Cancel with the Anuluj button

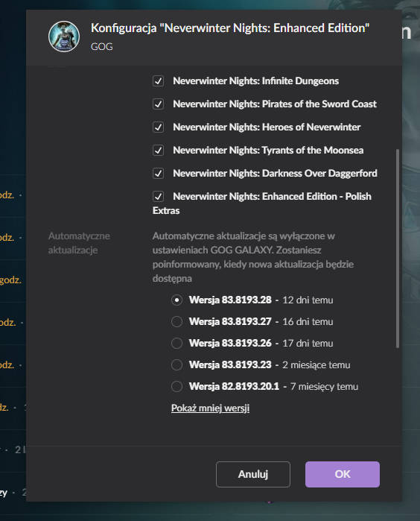[x=253, y=474]
